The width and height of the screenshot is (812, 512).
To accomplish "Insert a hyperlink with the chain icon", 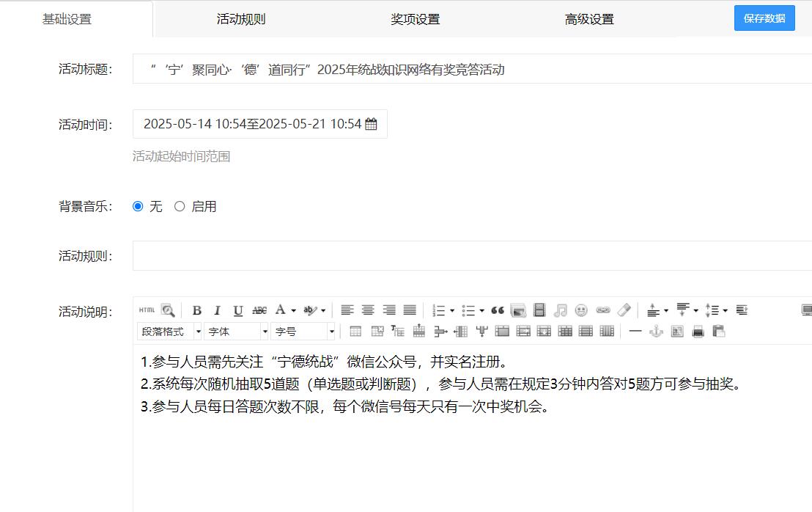I will pyautogui.click(x=603, y=310).
